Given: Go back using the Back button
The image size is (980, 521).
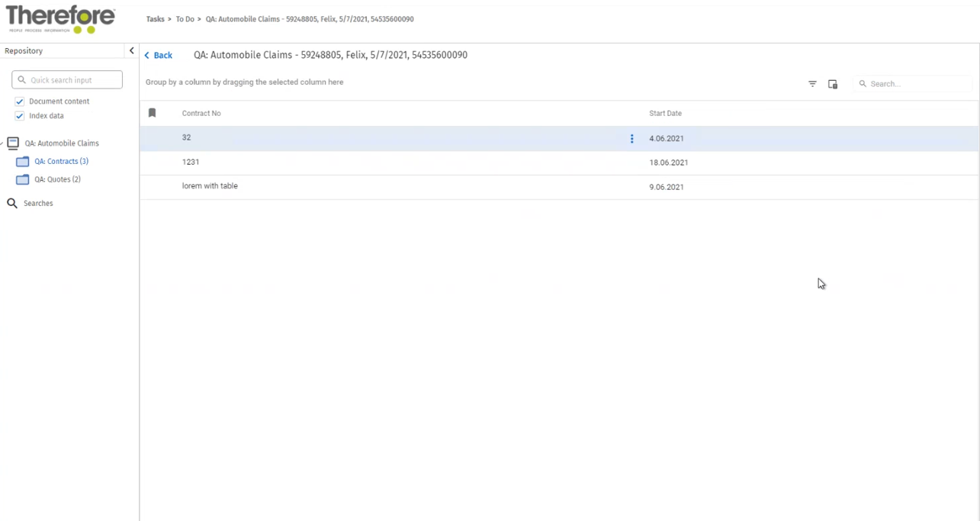Looking at the screenshot, I should (x=159, y=56).
